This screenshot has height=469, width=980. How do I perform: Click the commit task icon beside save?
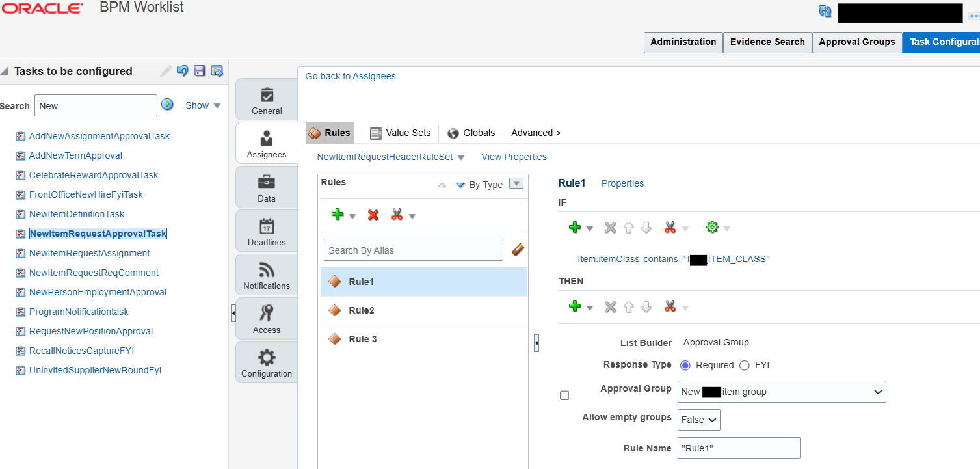click(217, 71)
